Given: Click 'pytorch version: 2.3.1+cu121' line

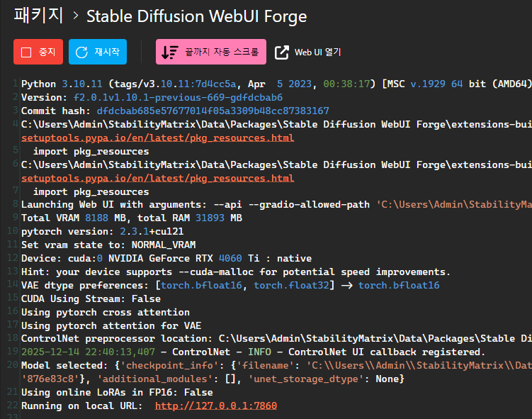Looking at the screenshot, I should 103,232.
